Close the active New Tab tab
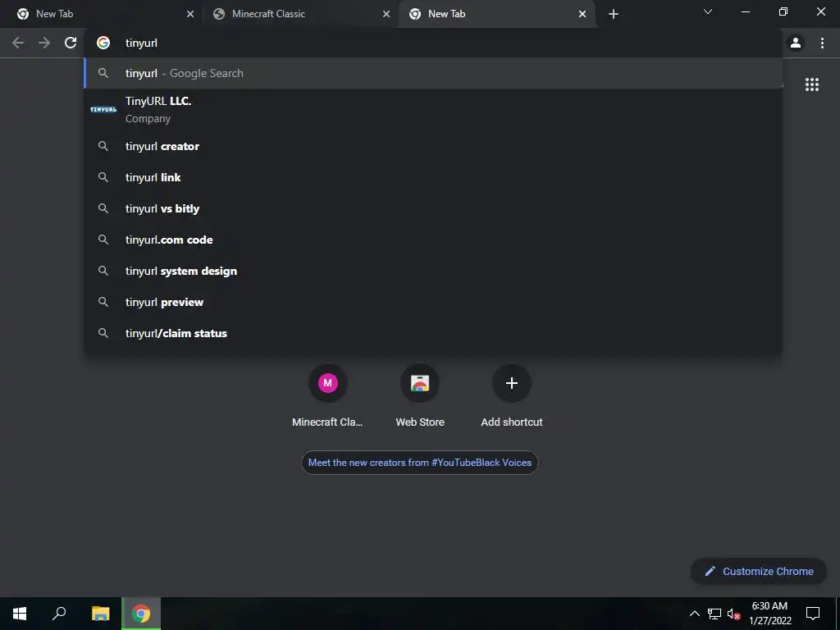 click(582, 14)
